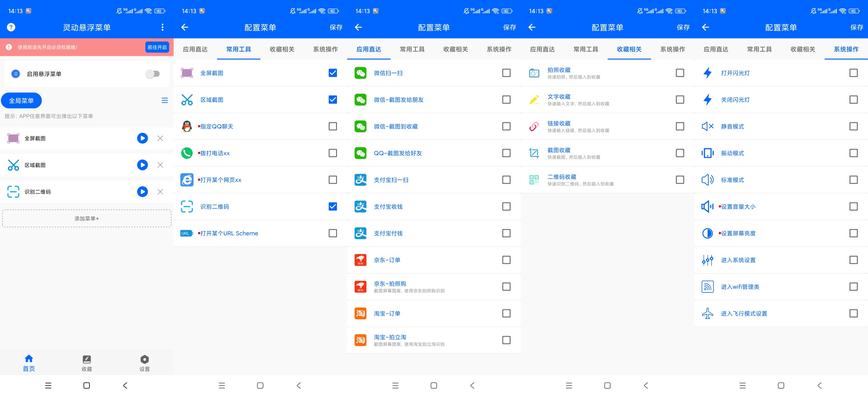This screenshot has height=396, width=868.
Task: Click the 打开闪光灯 lightning icon
Action: (x=708, y=73)
